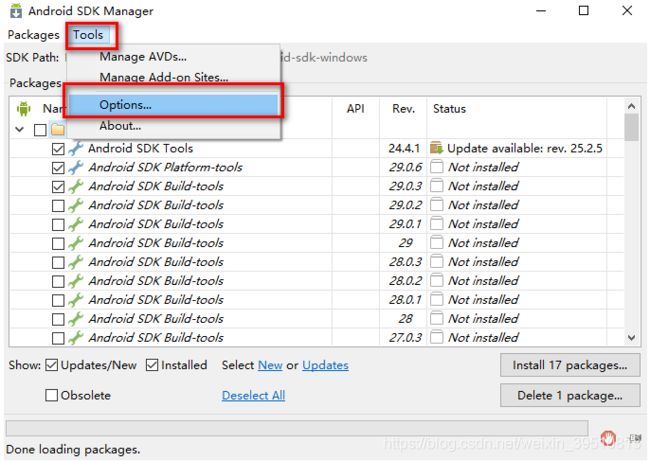Click the 24.4.1 revision cell
Image resolution: width=650 pixels, height=461 pixels.
tap(404, 148)
